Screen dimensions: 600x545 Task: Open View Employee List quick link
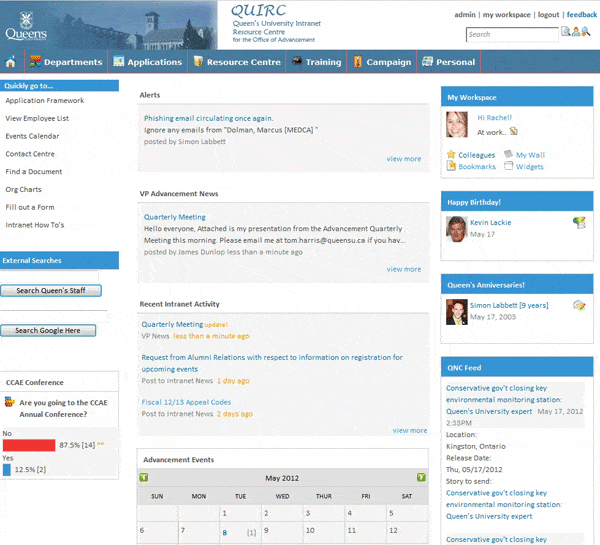coord(37,118)
